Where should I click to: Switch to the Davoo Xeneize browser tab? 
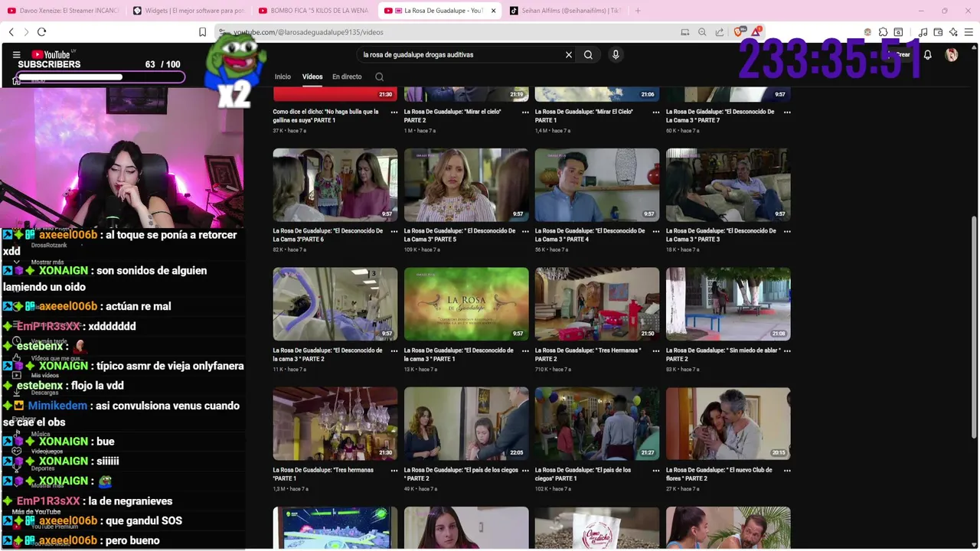click(63, 11)
